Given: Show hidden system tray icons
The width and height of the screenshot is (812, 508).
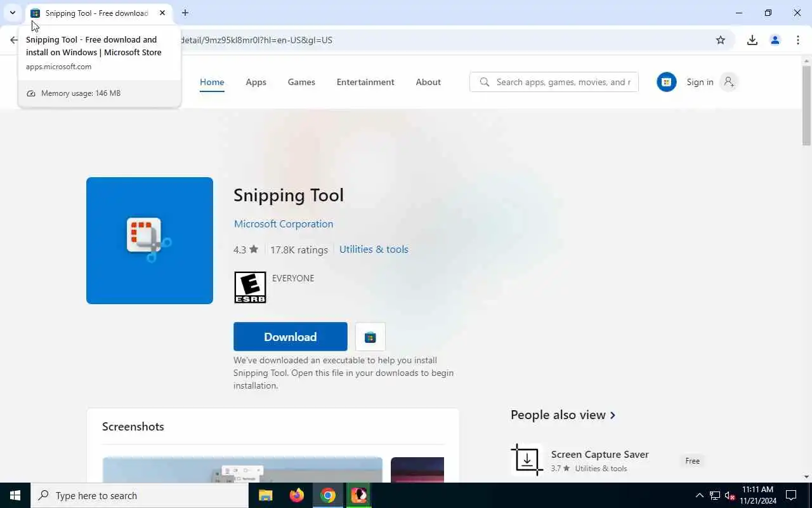Looking at the screenshot, I should (700, 495).
